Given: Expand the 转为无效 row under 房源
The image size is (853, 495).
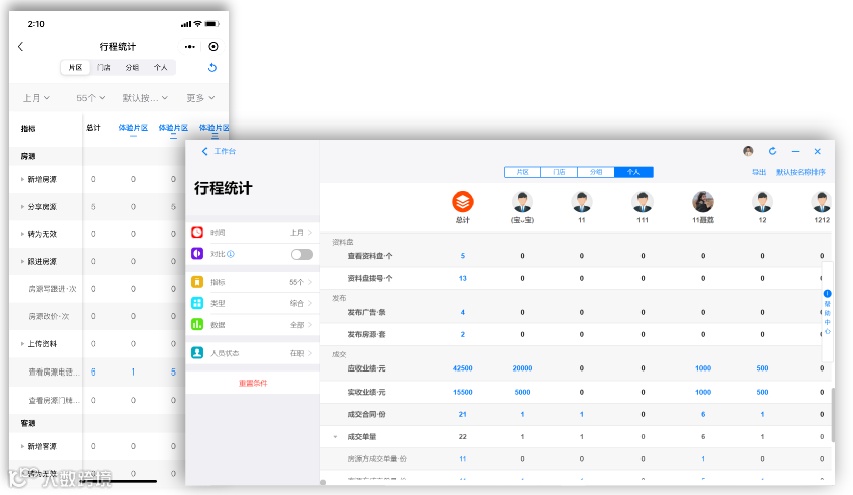Looking at the screenshot, I should tap(22, 234).
